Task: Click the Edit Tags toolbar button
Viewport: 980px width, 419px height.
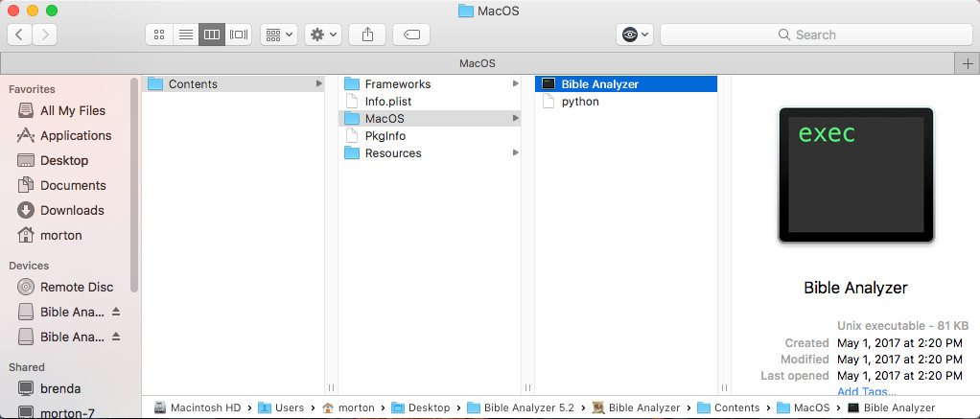Action: point(411,35)
